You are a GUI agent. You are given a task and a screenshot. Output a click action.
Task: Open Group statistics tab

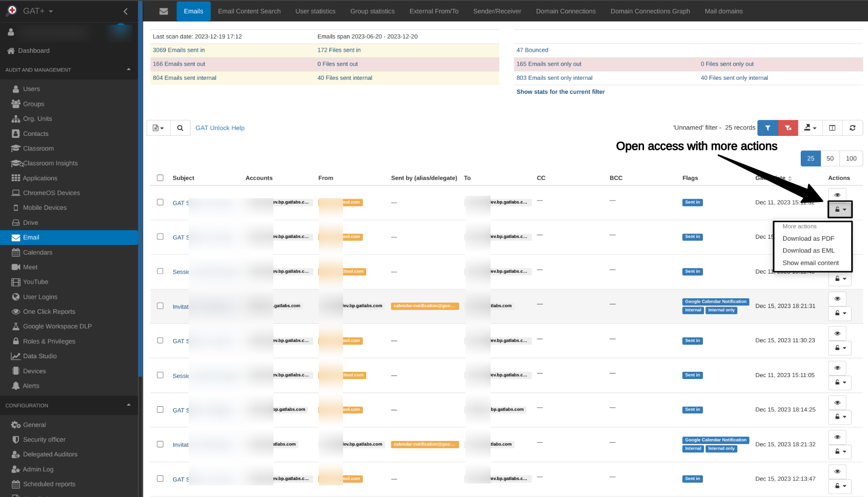coord(373,11)
